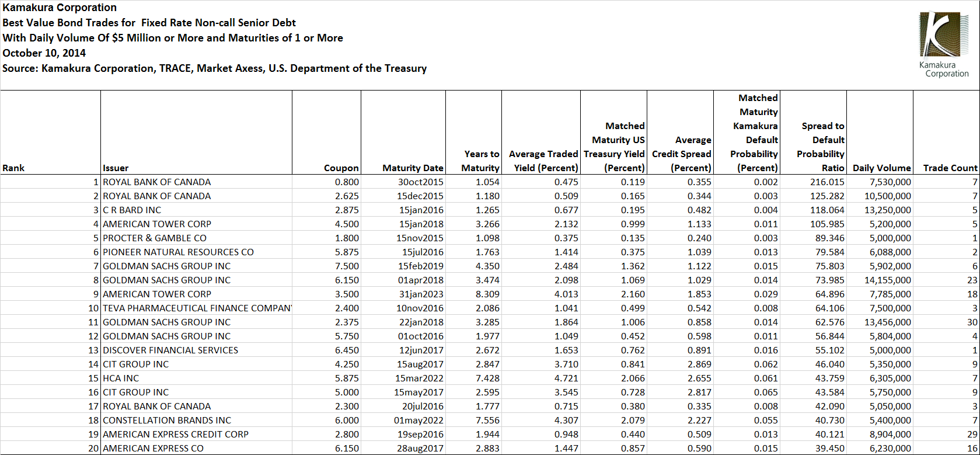980x455 pixels.
Task: Select the 'Issuer' column header
Action: click(116, 168)
